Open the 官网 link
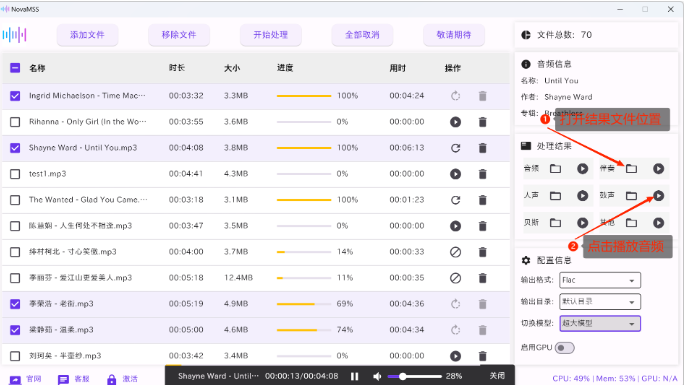This screenshot has width=685, height=385. [x=25, y=379]
